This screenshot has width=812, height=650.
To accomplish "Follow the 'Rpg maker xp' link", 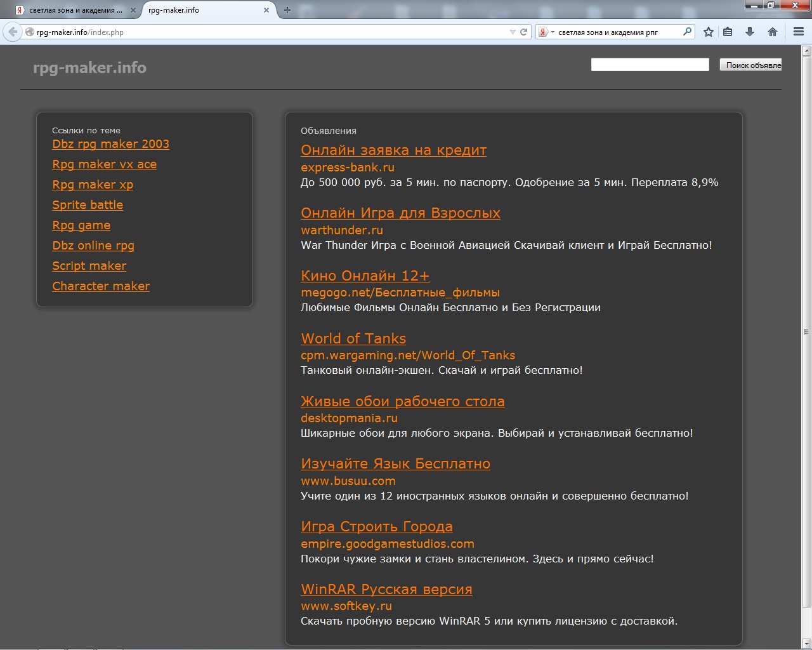I will [x=93, y=185].
